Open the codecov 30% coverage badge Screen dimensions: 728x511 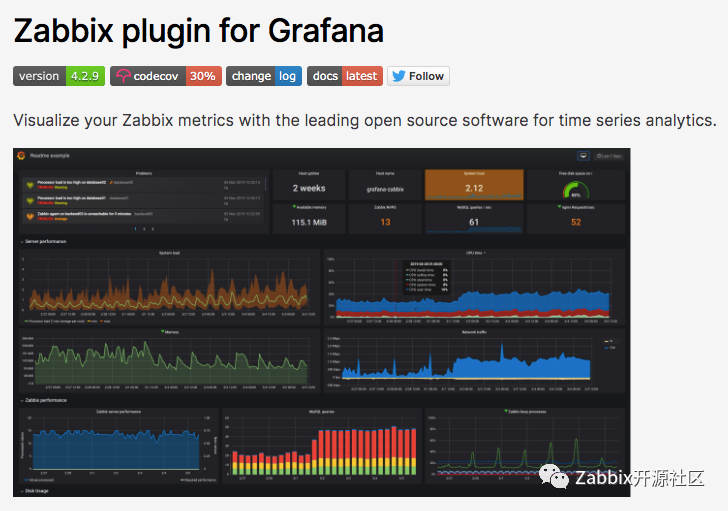pos(166,76)
